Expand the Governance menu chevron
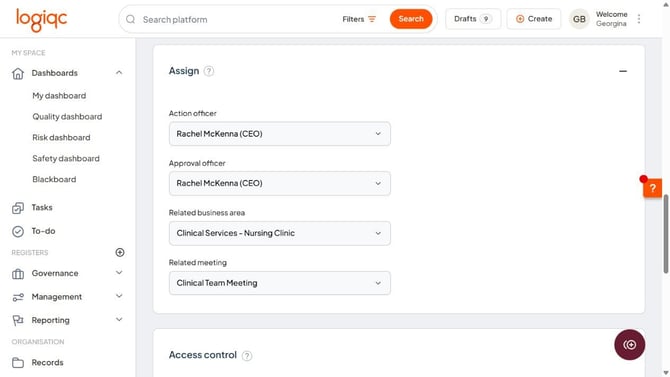670x377 pixels. [x=119, y=273]
